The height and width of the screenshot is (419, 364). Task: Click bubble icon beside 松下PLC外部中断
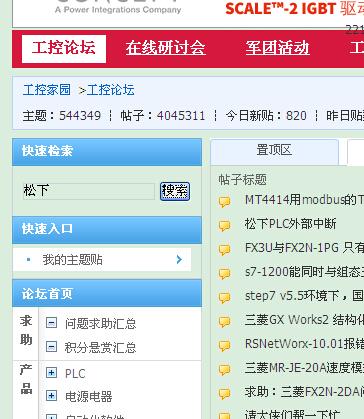225,225
